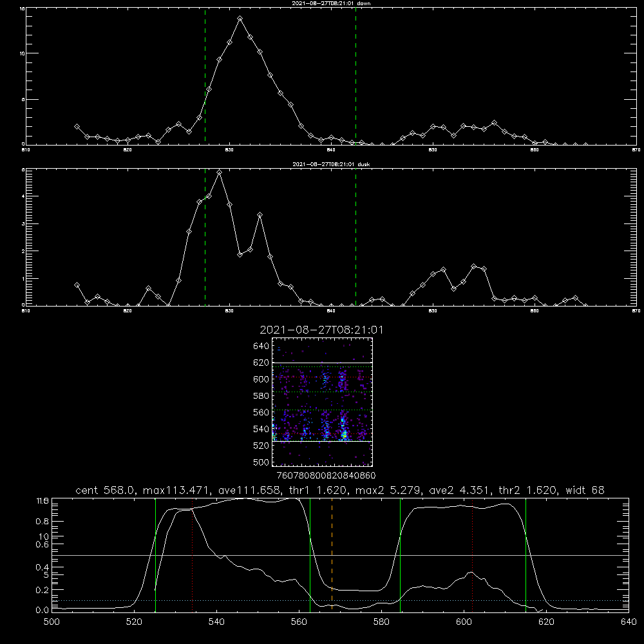Click the 640 x-axis label on bottom plot

click(629, 622)
